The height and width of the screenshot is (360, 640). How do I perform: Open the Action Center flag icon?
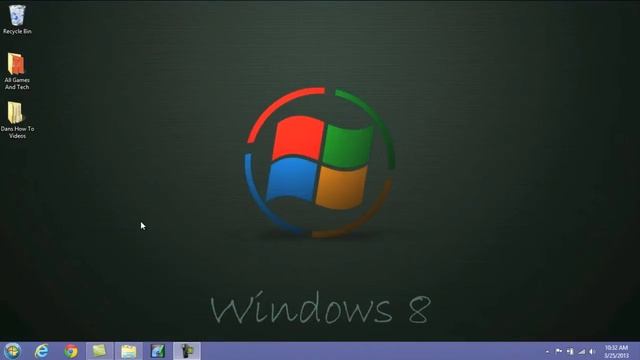pyautogui.click(x=559, y=351)
